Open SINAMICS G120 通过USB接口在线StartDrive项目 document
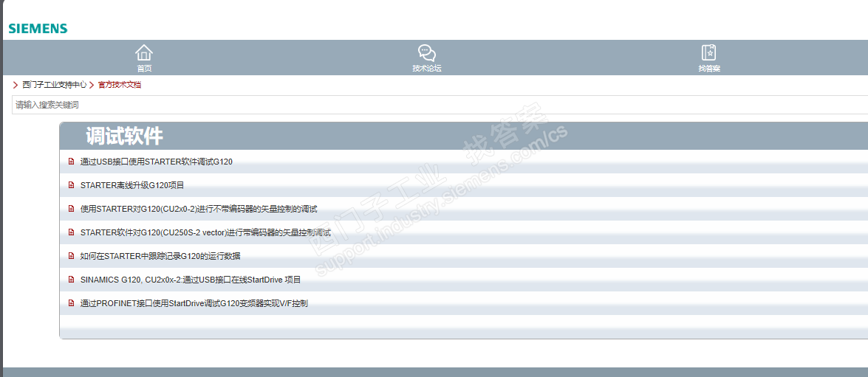868x377 pixels. [x=191, y=280]
